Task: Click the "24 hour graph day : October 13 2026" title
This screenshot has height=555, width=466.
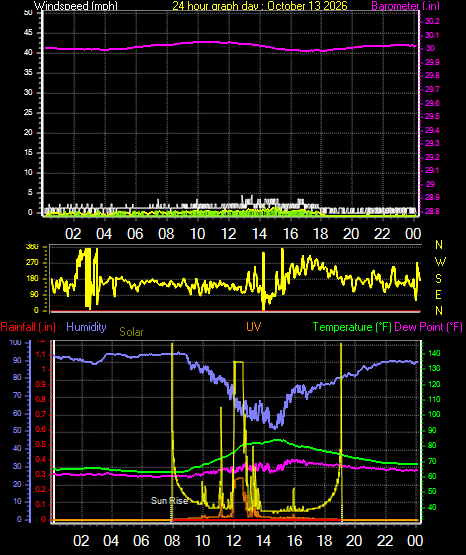Action: pyautogui.click(x=260, y=5)
